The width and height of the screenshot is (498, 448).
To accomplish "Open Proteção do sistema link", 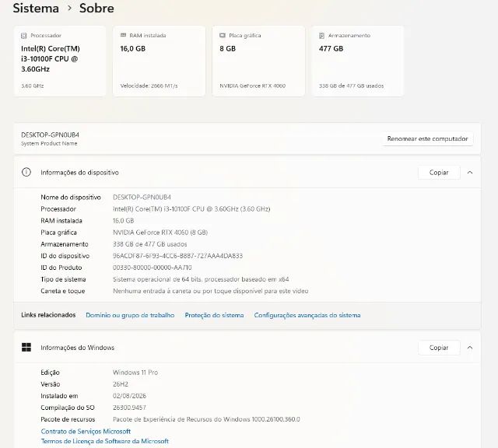I will tap(215, 315).
